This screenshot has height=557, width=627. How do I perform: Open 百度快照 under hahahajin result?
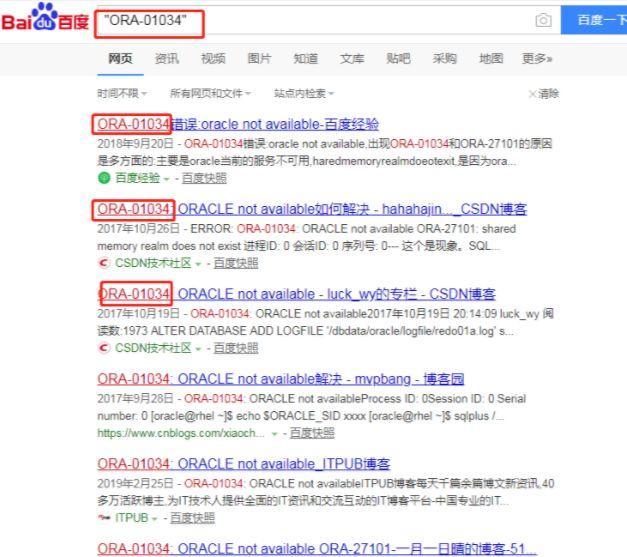pos(236,263)
